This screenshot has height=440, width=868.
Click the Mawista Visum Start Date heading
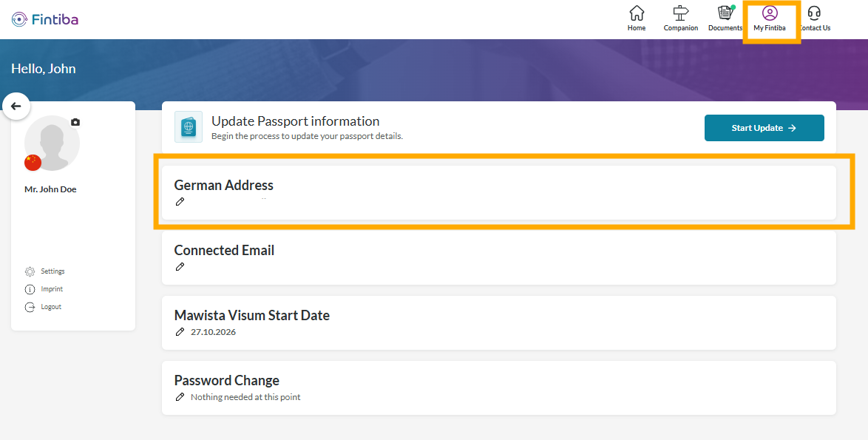click(x=252, y=316)
